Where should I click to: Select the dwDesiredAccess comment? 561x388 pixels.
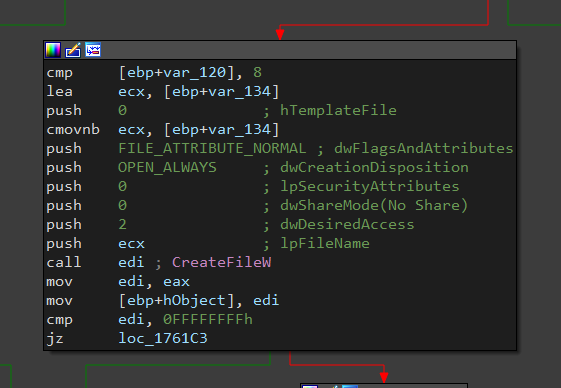coord(347,224)
